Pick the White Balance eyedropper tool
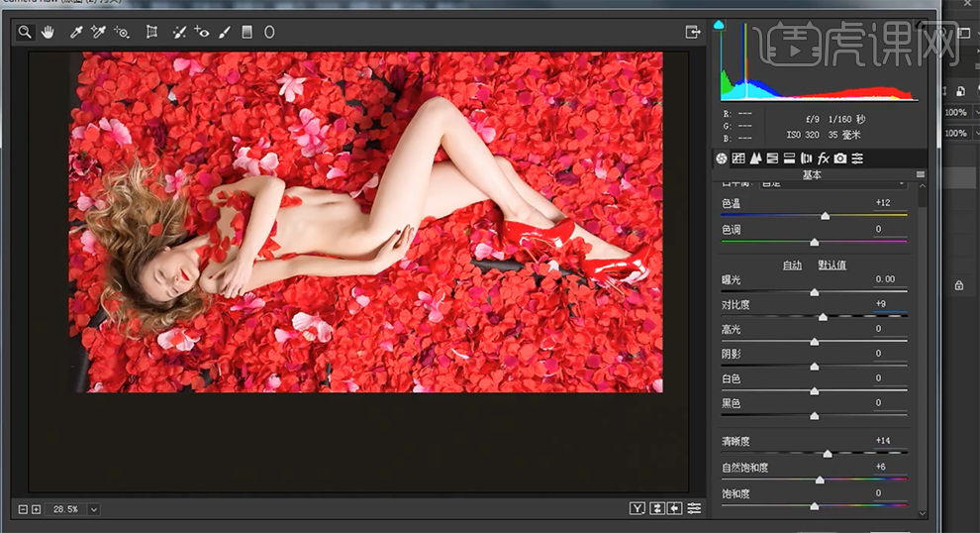The height and width of the screenshot is (533, 980). click(76, 32)
